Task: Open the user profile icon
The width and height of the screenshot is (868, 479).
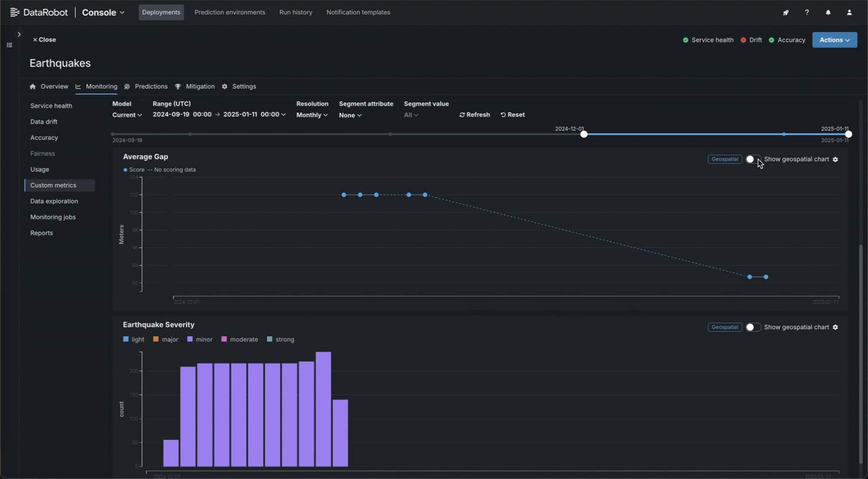Action: point(849,12)
